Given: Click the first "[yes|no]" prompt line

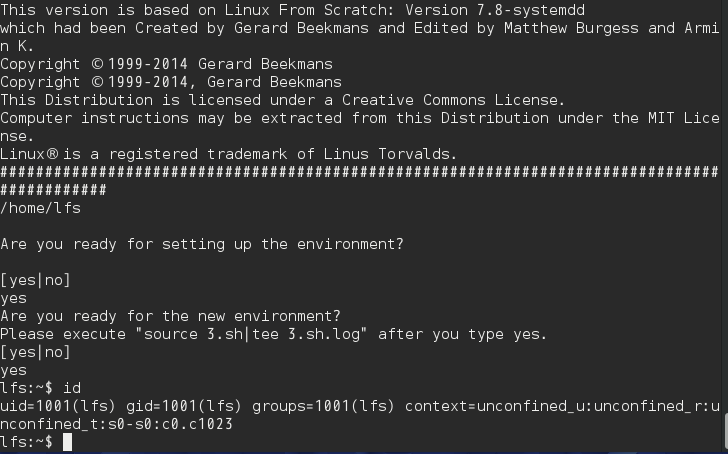Looking at the screenshot, I should click(35, 280).
